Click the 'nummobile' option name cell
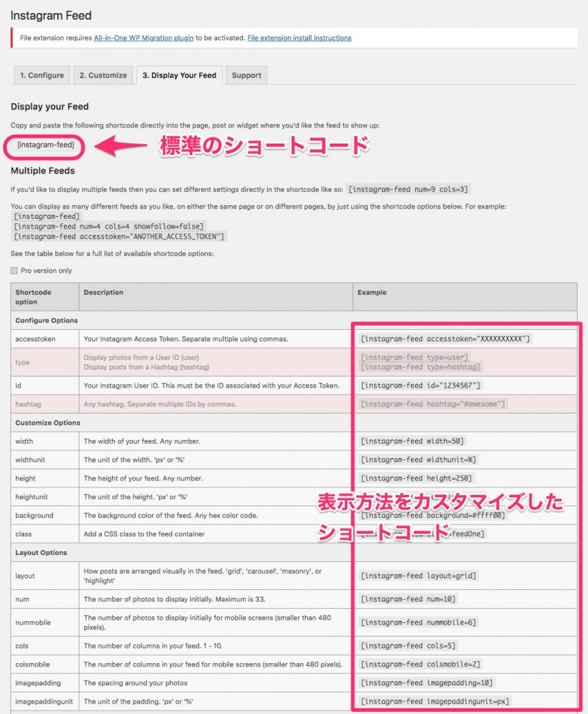The width and height of the screenshot is (588, 714). [x=45, y=623]
